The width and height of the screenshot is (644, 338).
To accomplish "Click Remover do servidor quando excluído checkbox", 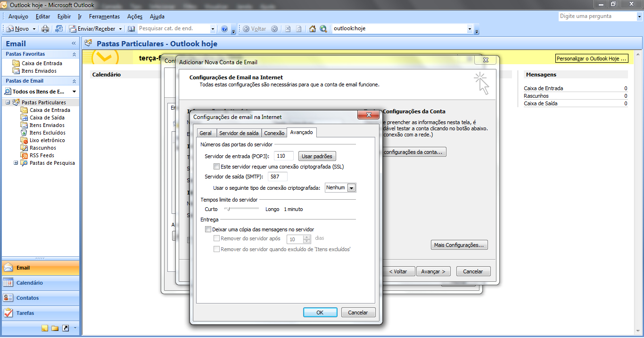I will coord(217,249).
